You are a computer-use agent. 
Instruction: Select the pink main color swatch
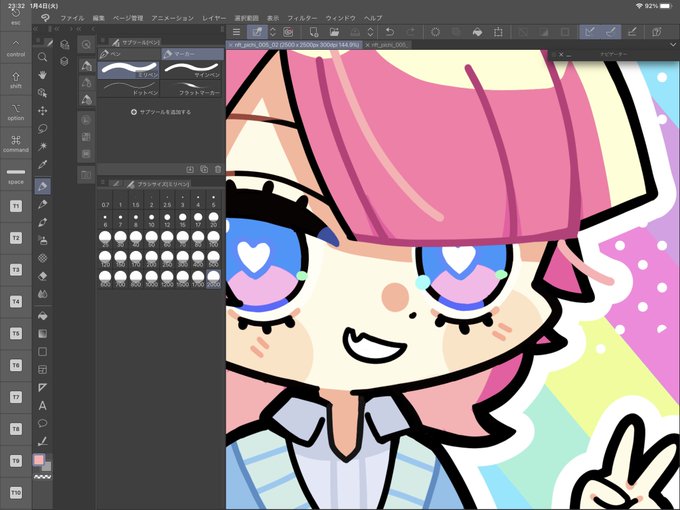click(39, 460)
